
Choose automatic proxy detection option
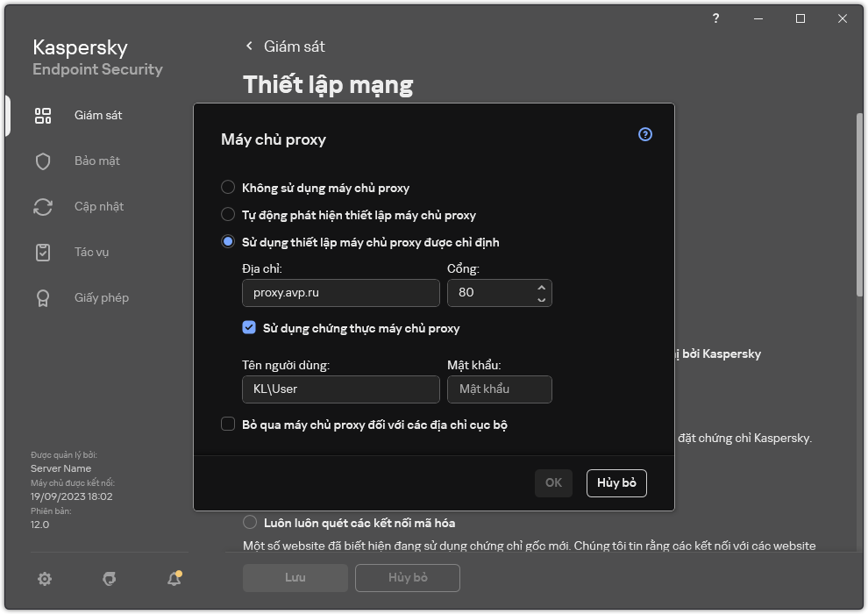[x=228, y=215]
